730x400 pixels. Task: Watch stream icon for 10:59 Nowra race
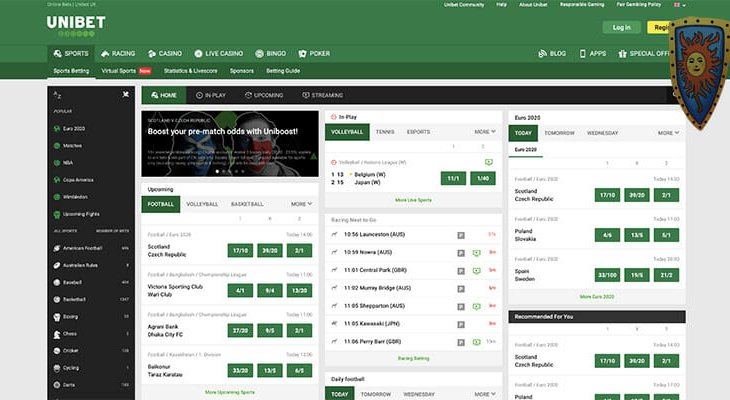pos(476,253)
